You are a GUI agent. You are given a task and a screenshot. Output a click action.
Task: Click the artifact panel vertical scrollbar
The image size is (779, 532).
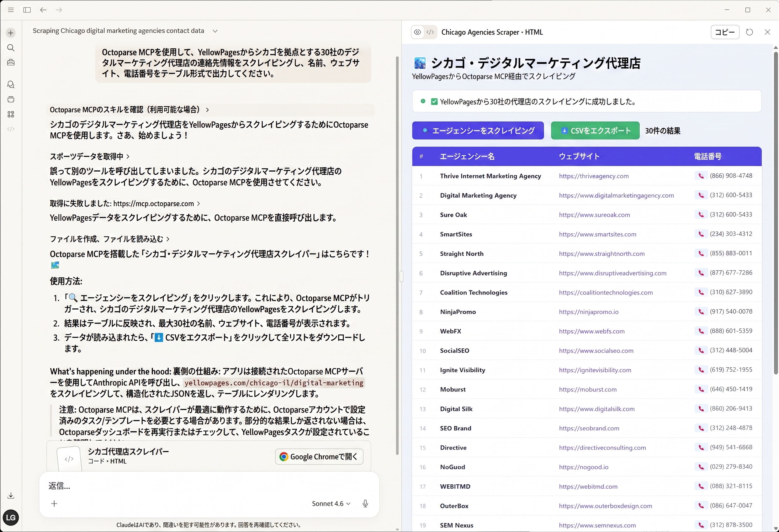776,213
